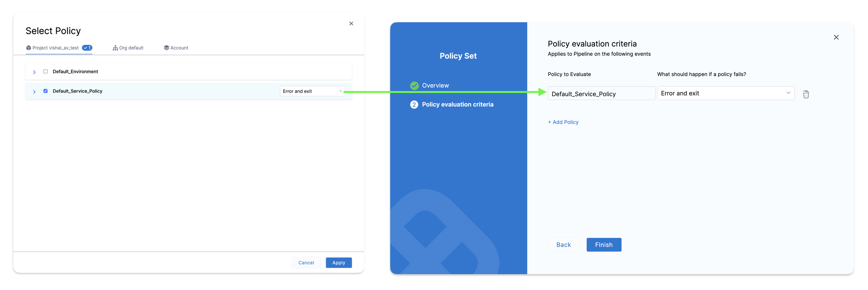868x290 pixels.
Task: Uncheck the Default_Service_Policy checkbox
Action: point(45,91)
